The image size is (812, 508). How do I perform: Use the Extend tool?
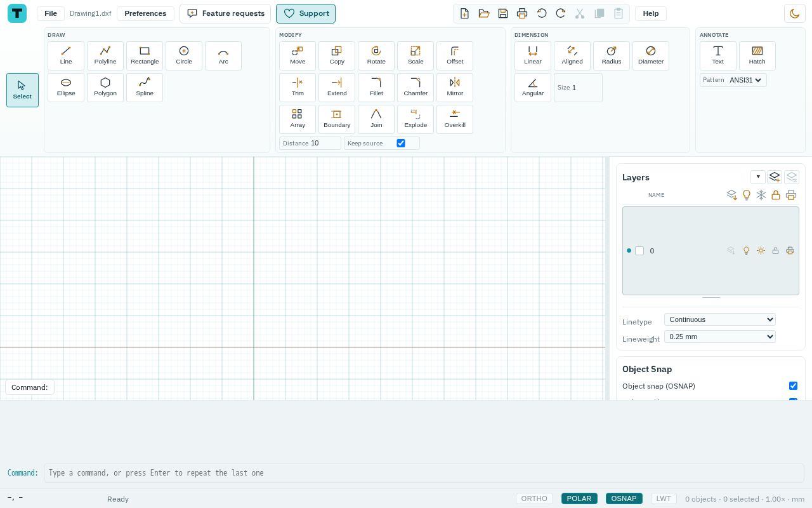337,88
